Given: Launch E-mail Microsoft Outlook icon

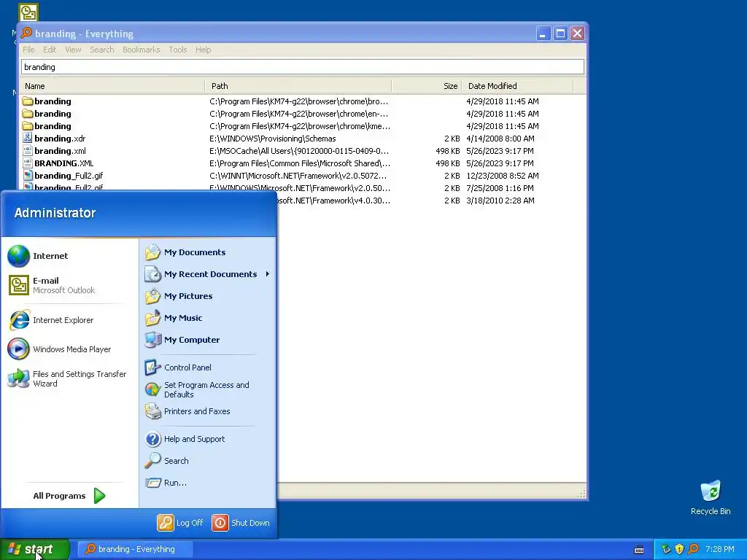Looking at the screenshot, I should coord(18,285).
